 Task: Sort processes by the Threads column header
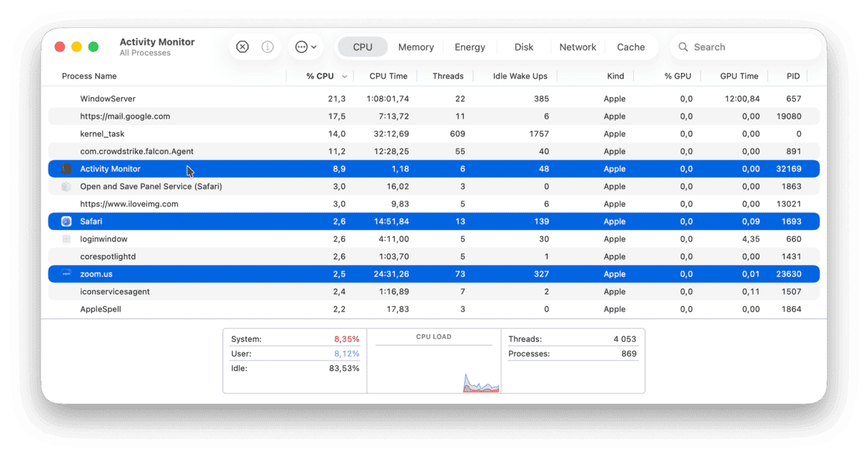(x=448, y=76)
